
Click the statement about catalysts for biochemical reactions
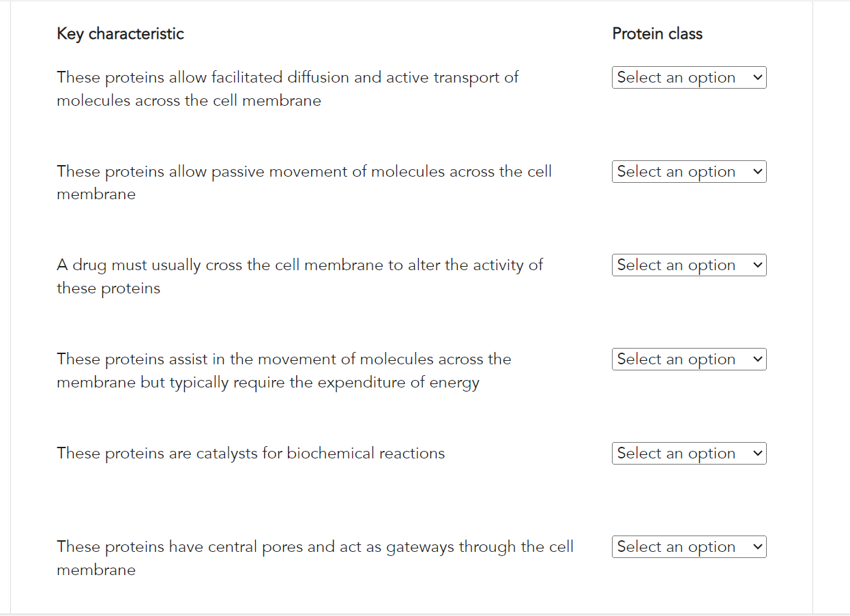(x=251, y=453)
